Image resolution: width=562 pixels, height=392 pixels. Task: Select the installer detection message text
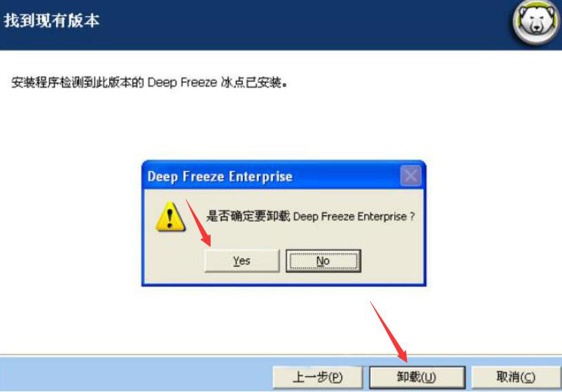(149, 82)
